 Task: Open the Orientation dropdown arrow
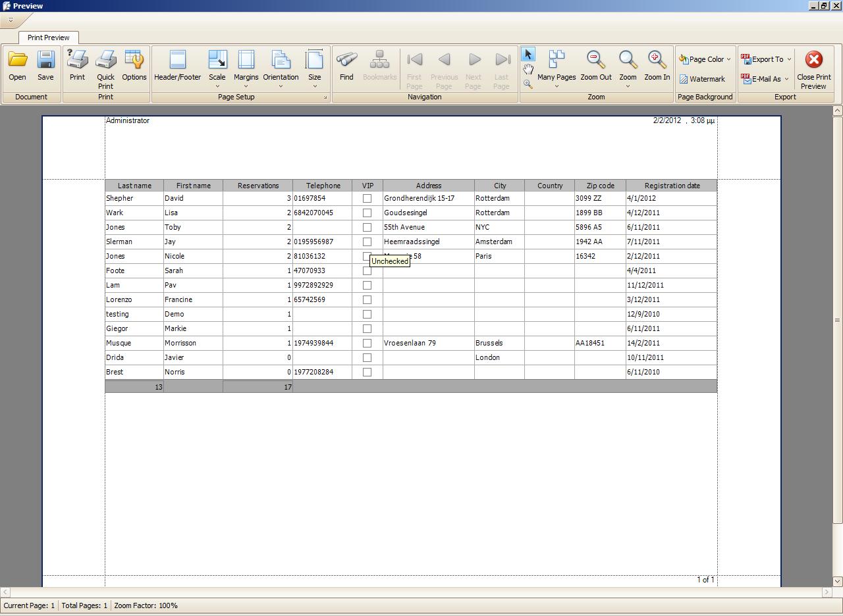[281, 86]
